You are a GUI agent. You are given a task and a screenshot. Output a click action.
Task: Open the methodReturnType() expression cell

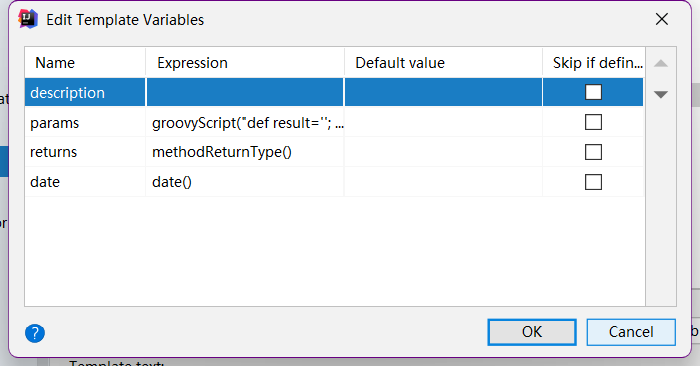tap(245, 152)
